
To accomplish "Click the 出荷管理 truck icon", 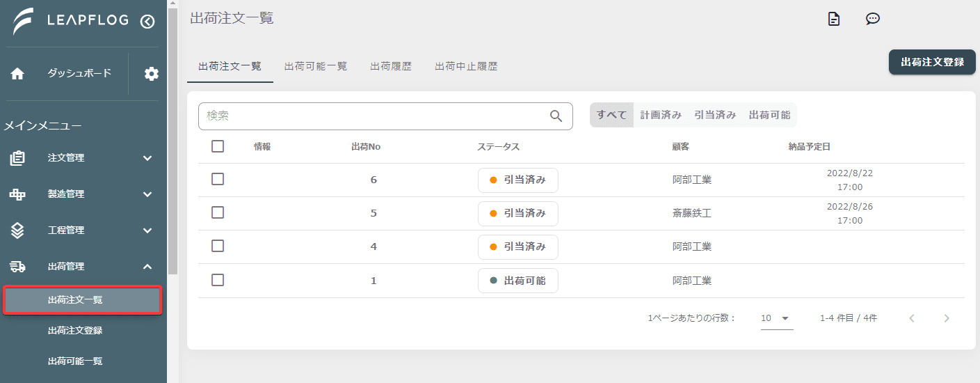I will 17,266.
